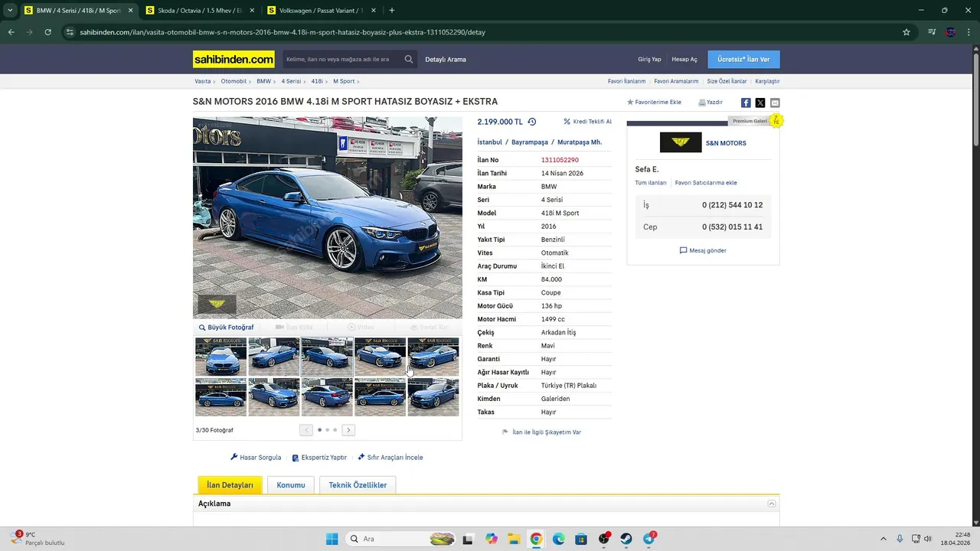
Task: Select third thumbnail pagination dot
Action: coord(335,430)
